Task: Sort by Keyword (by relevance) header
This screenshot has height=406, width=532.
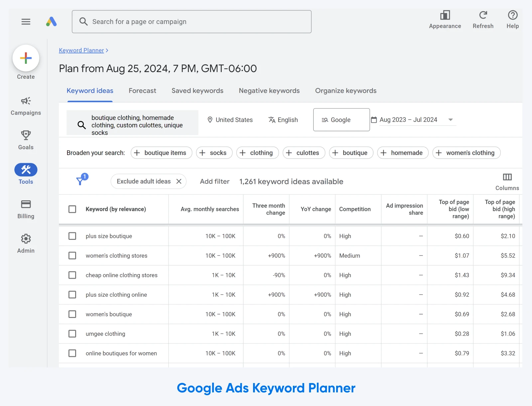Action: (116, 209)
